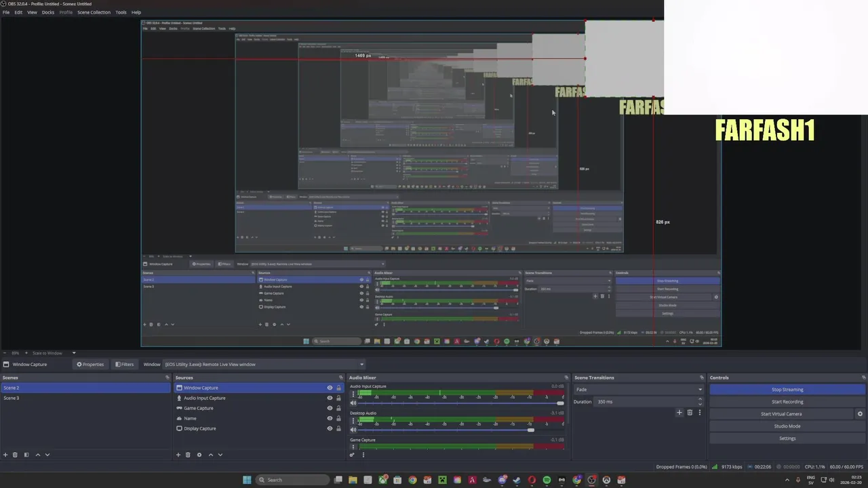
Task: Open source Properties button
Action: pos(90,364)
